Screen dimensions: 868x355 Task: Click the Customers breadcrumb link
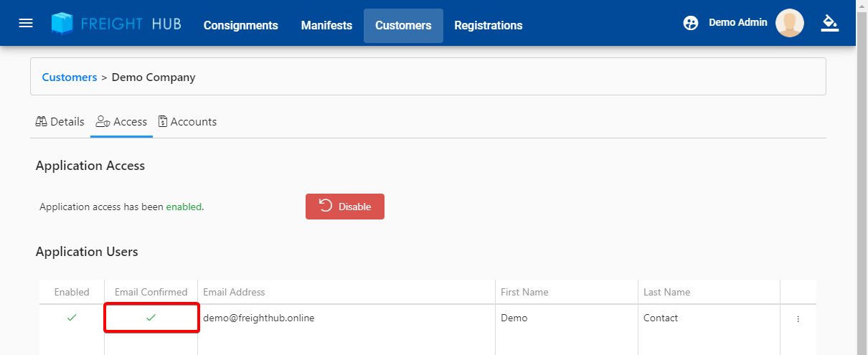70,77
